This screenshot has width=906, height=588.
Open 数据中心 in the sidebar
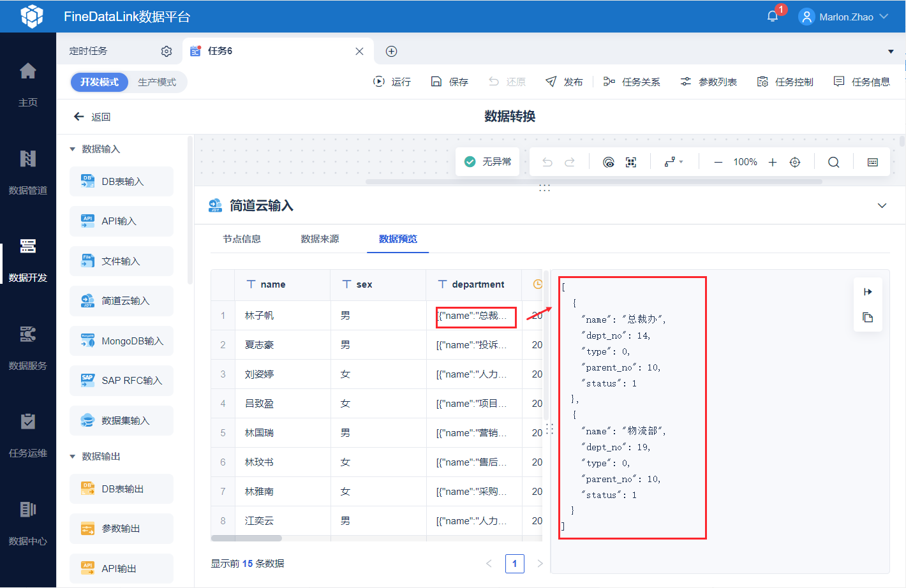click(x=28, y=524)
